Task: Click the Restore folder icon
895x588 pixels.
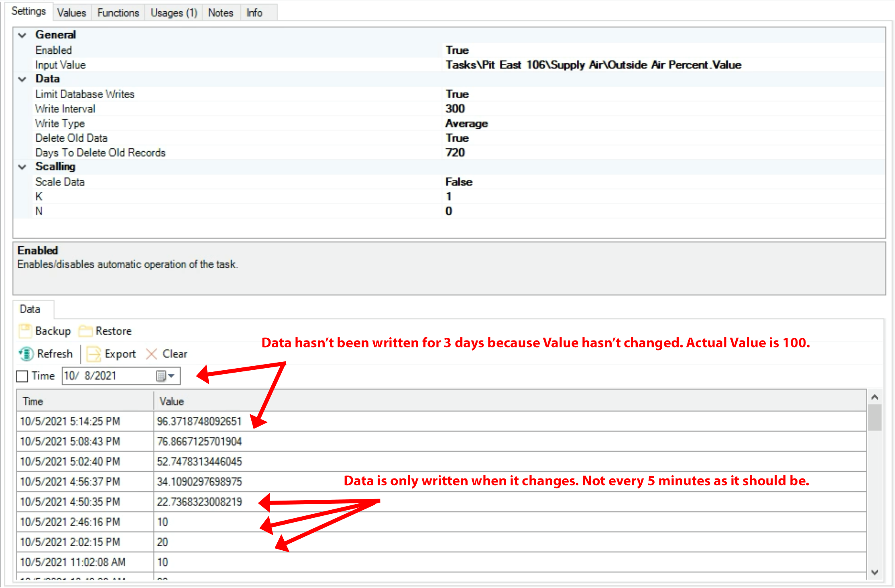Action: (x=85, y=331)
